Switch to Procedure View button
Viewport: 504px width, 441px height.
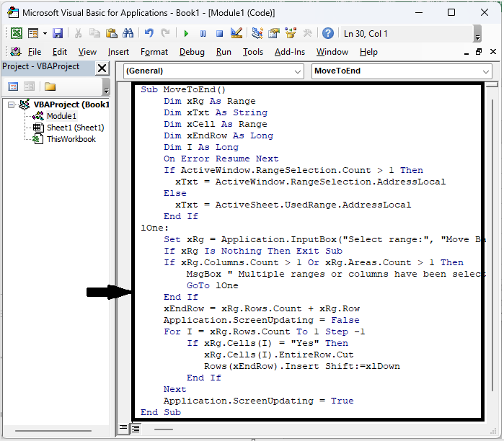click(123, 427)
